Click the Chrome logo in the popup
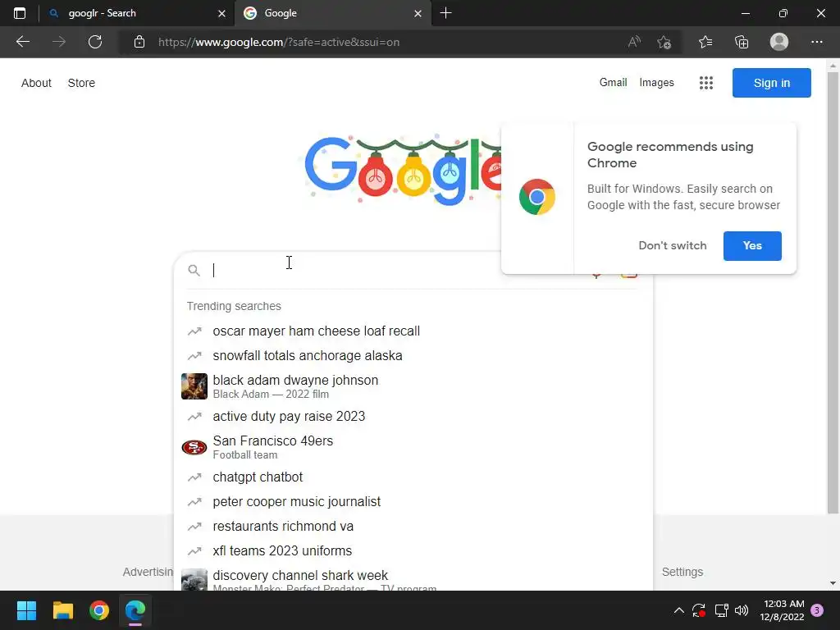The width and height of the screenshot is (840, 630). point(536,197)
